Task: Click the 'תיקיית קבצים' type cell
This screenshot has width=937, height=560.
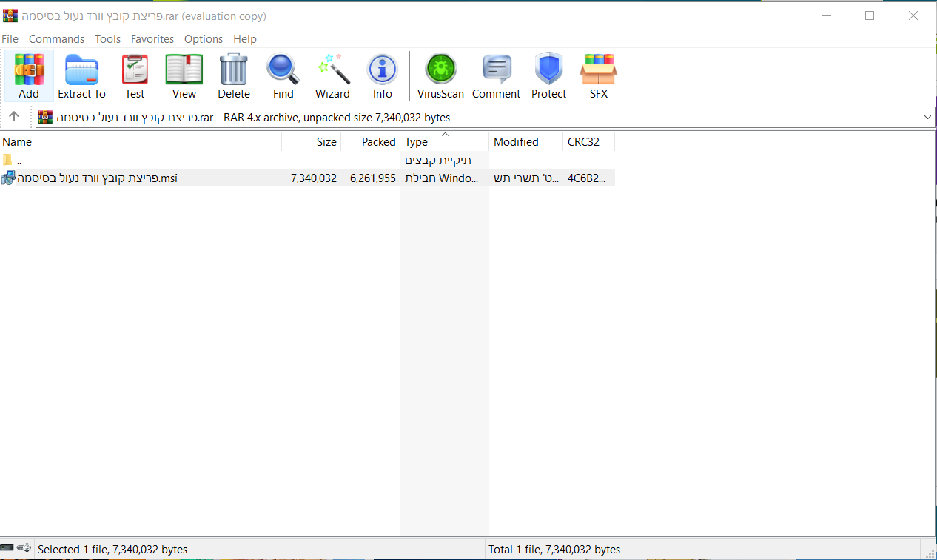Action: tap(438, 160)
